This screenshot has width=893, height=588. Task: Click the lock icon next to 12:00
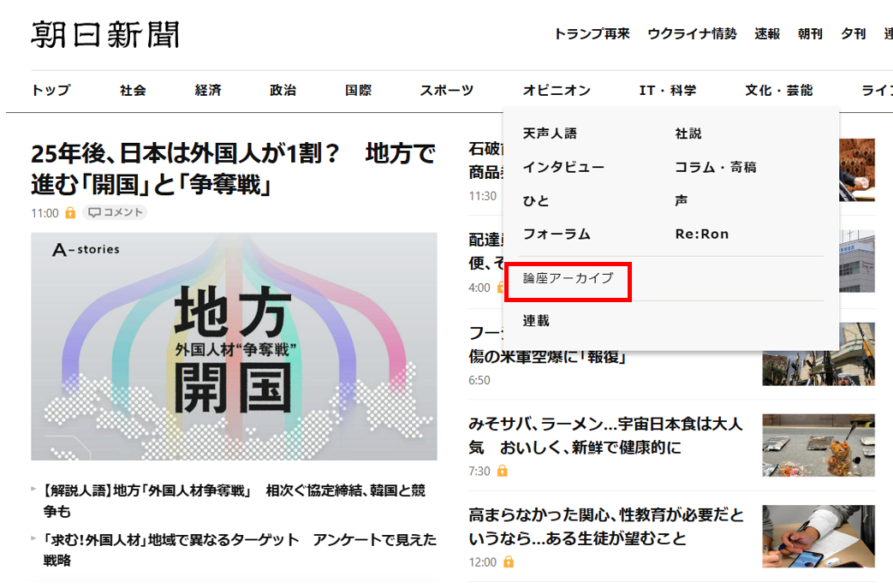tap(509, 561)
